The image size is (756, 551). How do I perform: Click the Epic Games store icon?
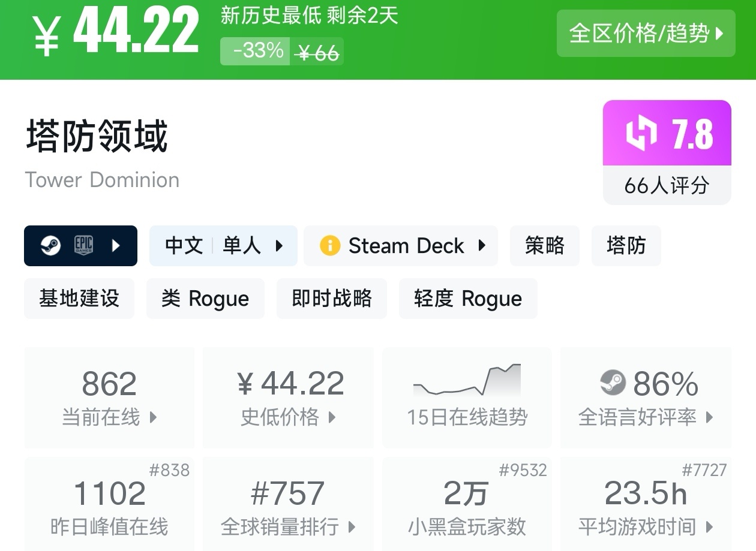tap(83, 246)
